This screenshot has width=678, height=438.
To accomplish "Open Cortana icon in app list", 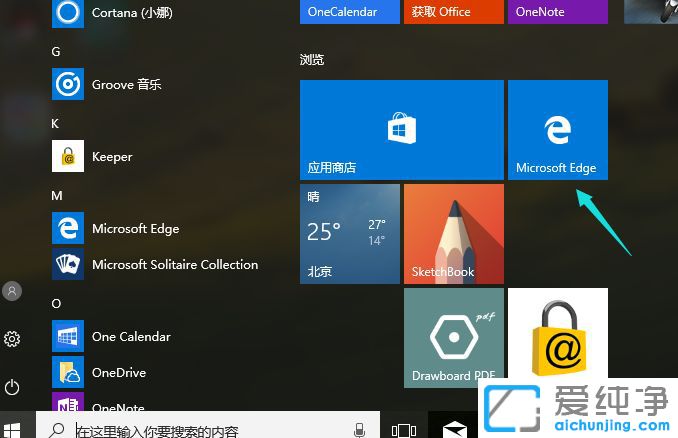I will tap(68, 13).
